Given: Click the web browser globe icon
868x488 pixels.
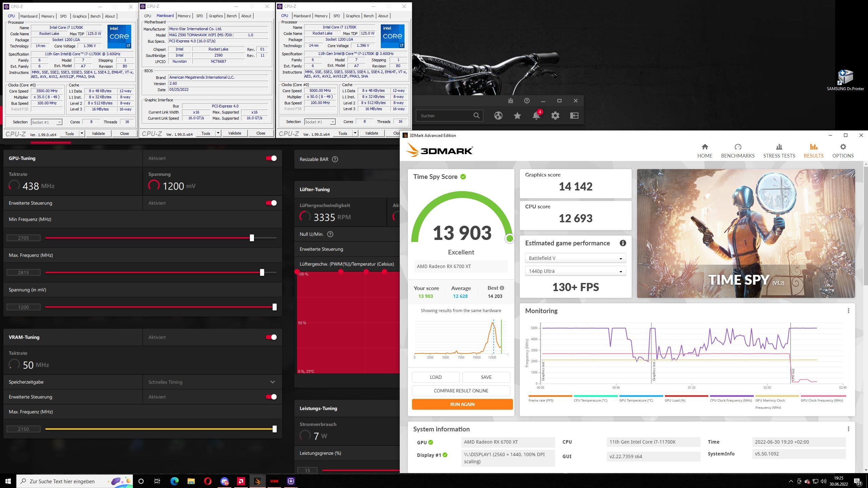Looking at the screenshot, I should [x=498, y=116].
